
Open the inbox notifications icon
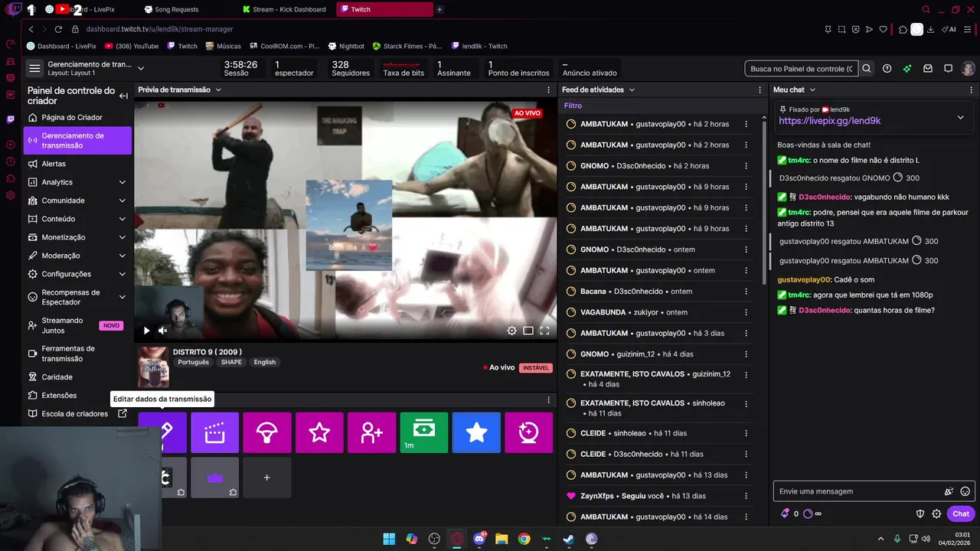tap(928, 69)
